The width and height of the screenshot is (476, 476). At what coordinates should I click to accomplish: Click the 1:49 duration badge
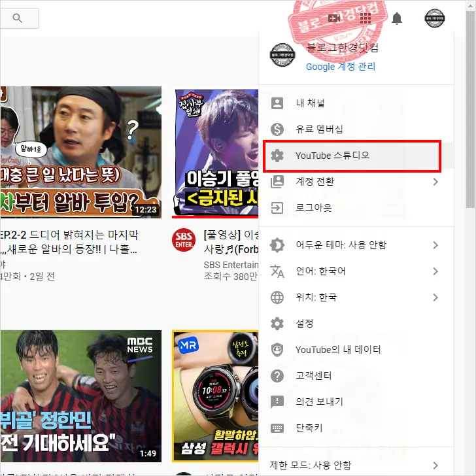[x=148, y=454]
